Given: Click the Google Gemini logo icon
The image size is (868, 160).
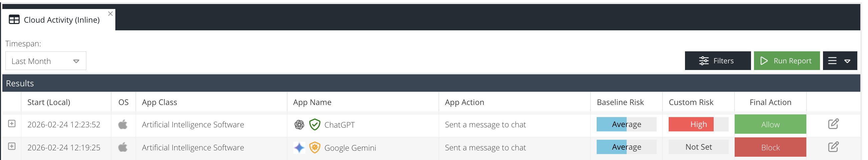Looking at the screenshot, I should [x=299, y=148].
